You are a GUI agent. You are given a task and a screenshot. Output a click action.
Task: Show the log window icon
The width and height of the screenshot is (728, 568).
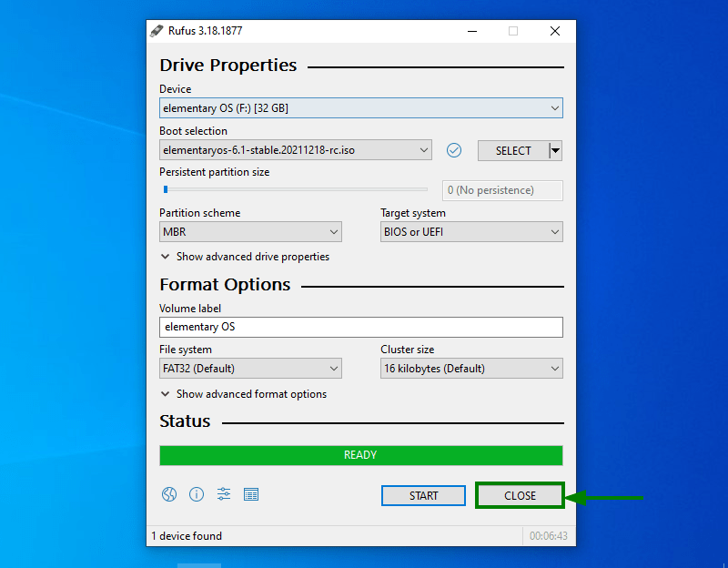coord(251,494)
